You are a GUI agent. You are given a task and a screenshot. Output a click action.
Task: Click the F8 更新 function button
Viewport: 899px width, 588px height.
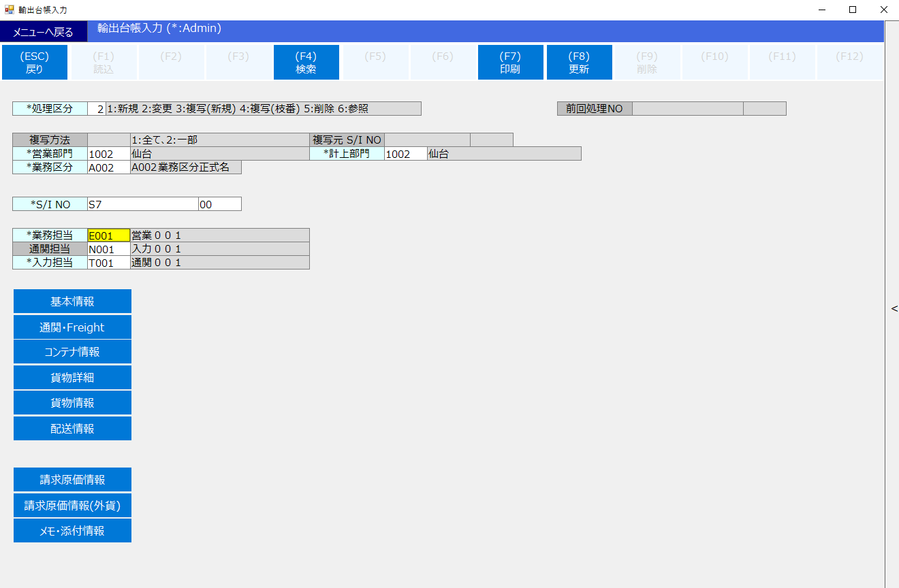[579, 63]
